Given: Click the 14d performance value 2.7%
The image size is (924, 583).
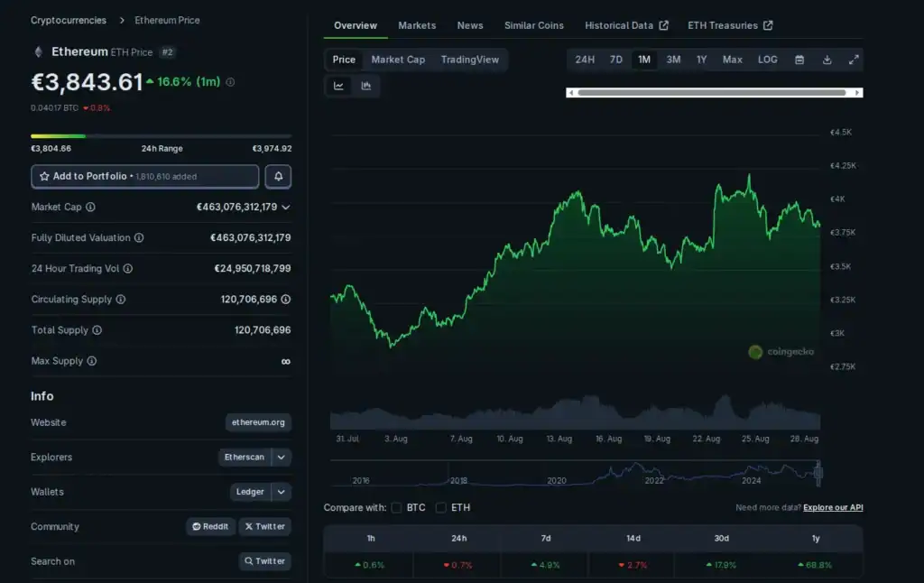Looking at the screenshot, I should click(633, 565).
